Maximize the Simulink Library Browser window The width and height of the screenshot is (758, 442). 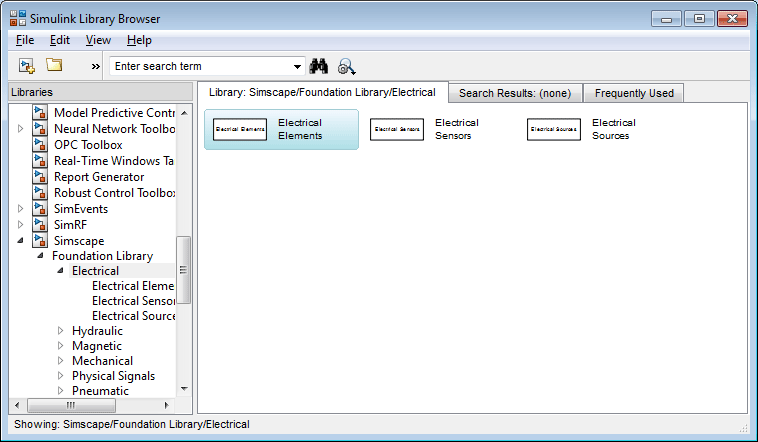tap(699, 19)
